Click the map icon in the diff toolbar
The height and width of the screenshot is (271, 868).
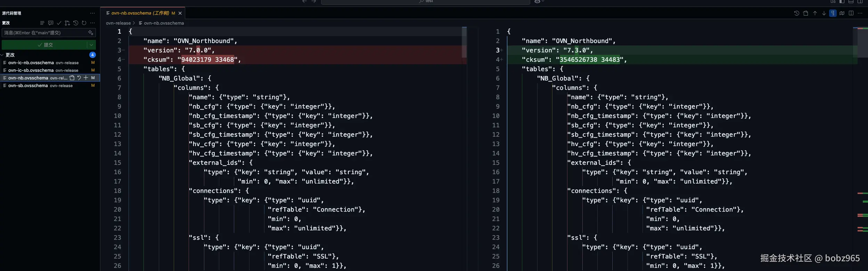point(842,13)
